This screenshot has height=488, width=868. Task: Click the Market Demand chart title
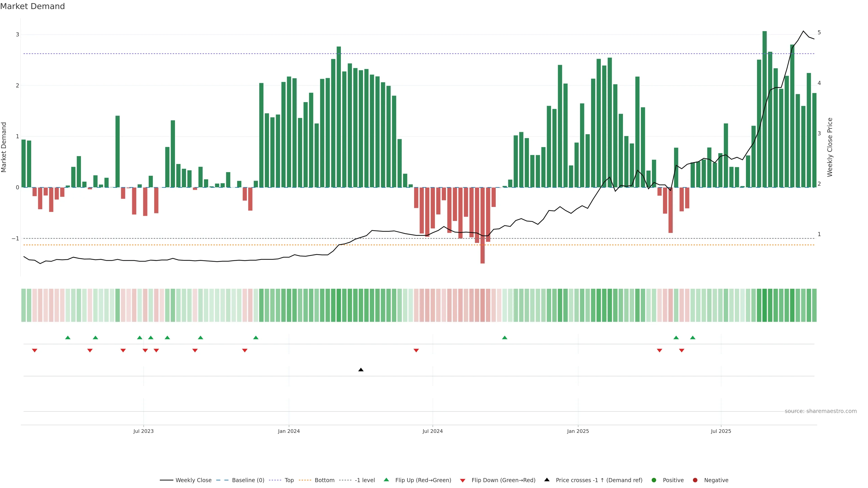[x=32, y=6]
